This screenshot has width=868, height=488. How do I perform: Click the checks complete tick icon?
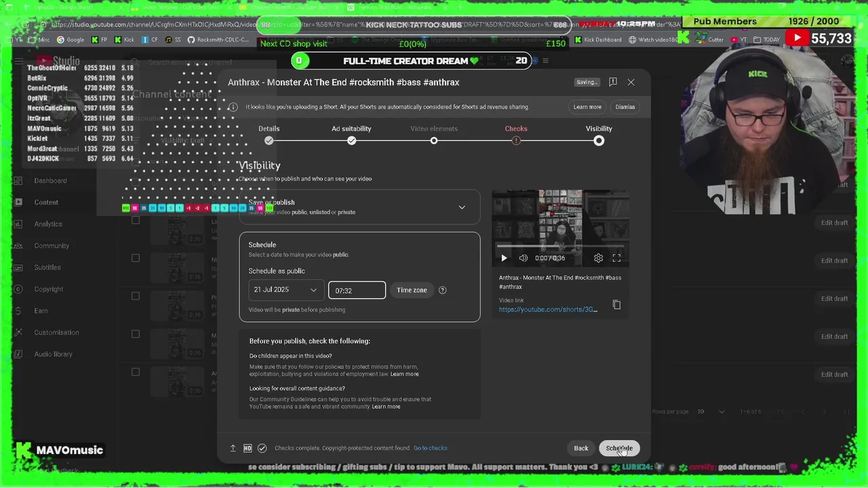(x=262, y=448)
